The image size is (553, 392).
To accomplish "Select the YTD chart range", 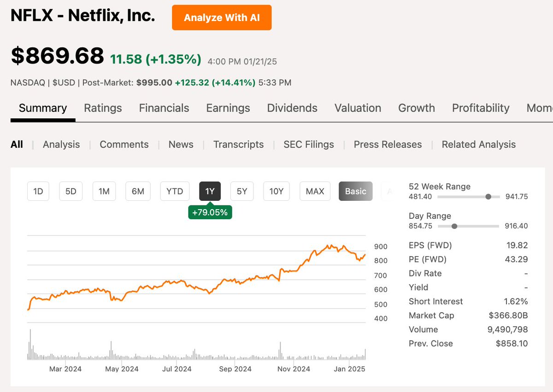I will [175, 191].
